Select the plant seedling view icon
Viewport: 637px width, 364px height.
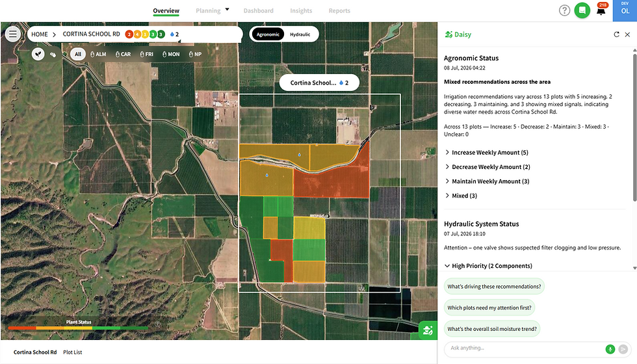coord(38,54)
